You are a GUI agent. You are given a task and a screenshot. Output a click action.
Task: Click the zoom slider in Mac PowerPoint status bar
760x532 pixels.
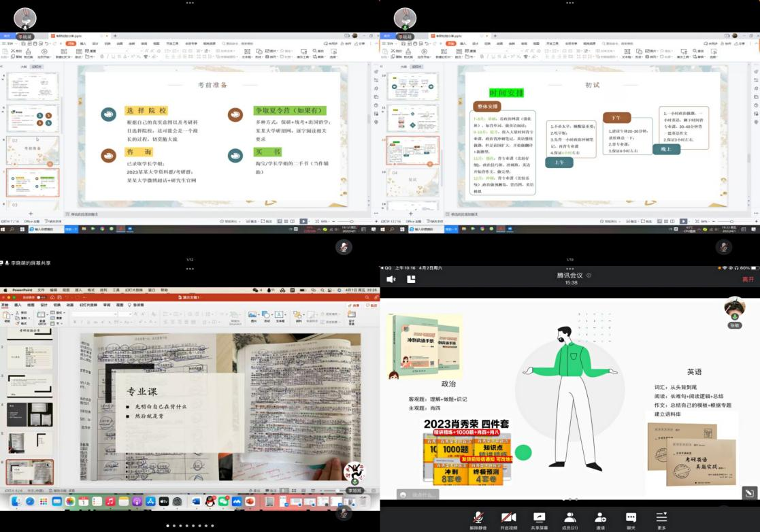tap(333, 490)
